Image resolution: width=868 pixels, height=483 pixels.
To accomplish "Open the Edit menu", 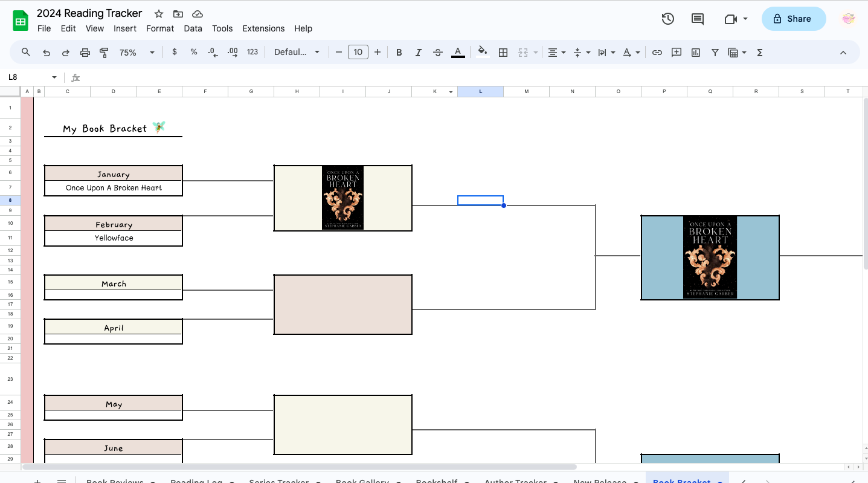I will coord(68,28).
